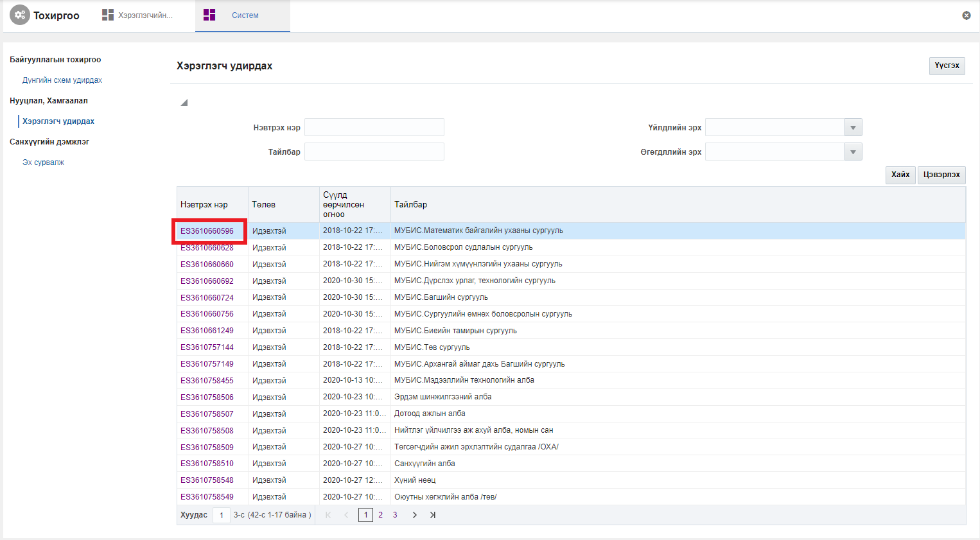
Task: Go to the previous page arrow
Action: 346,515
